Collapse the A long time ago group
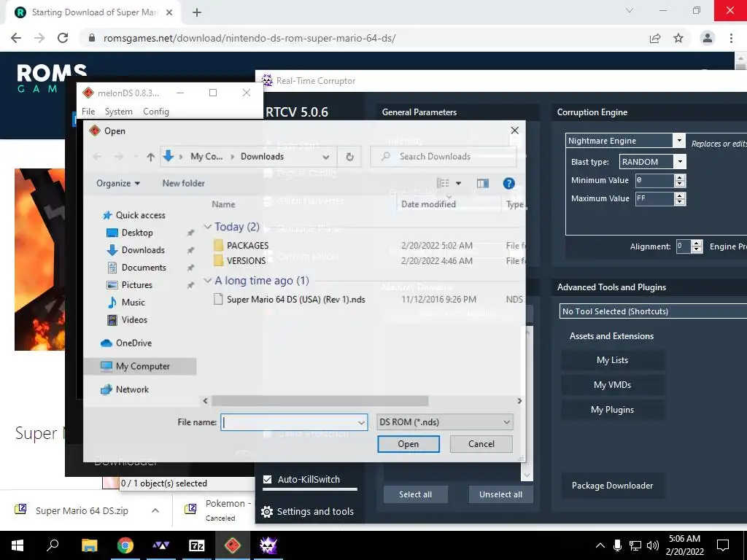 click(x=207, y=281)
